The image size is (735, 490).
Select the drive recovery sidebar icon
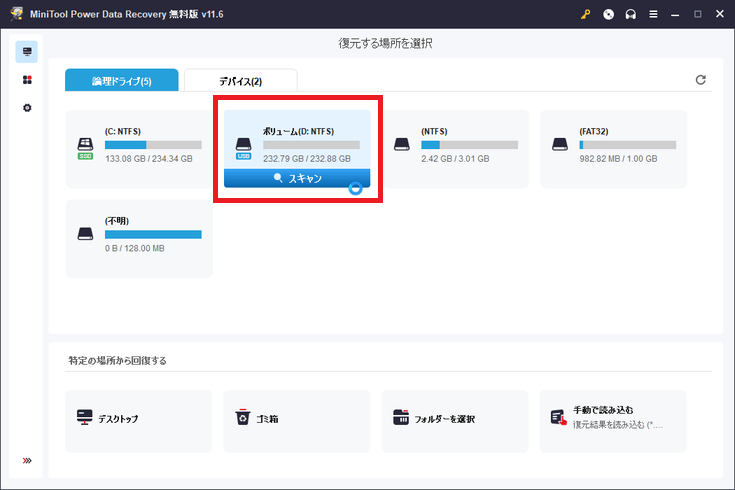[x=27, y=51]
